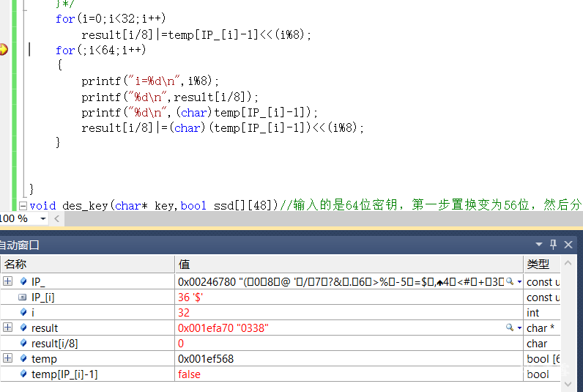
Task: Collapse the des_key function outline box
Action: pos(23,205)
